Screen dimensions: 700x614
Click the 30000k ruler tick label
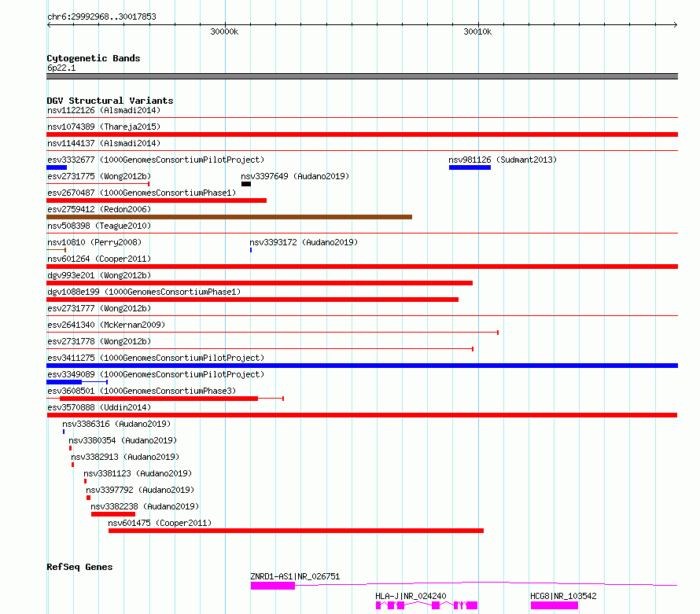(x=224, y=31)
